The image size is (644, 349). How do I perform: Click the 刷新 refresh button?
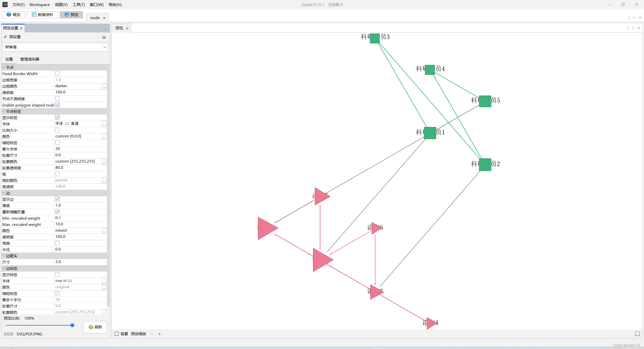click(95, 327)
